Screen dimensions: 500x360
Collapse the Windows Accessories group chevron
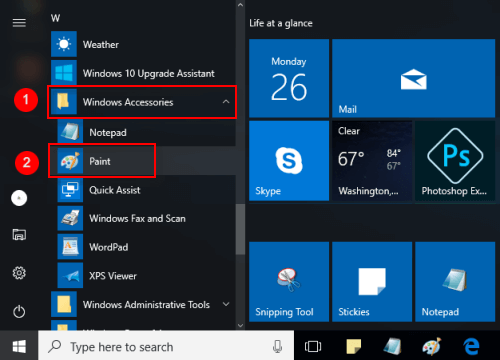pos(226,102)
